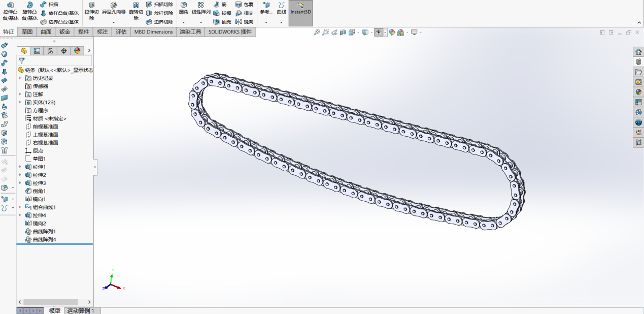Open the custom properties task pane tab
Viewport: 644px width, 314px height.
click(x=638, y=102)
